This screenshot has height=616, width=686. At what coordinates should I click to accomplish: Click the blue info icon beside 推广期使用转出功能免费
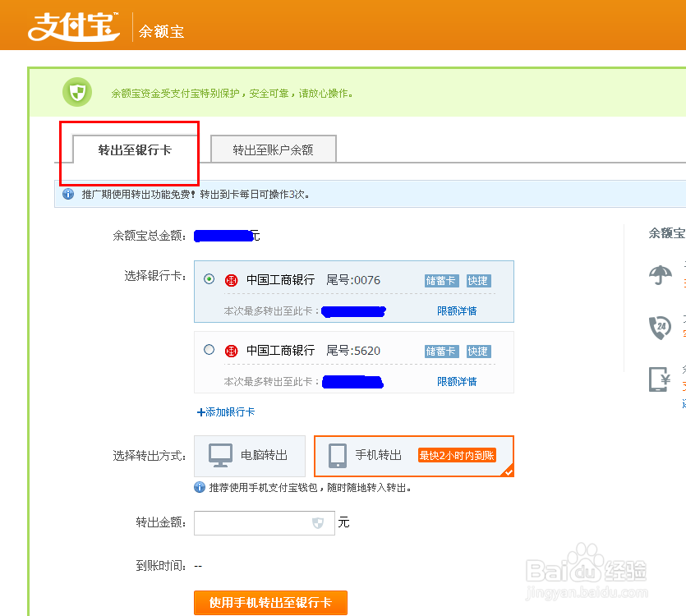tap(68, 194)
